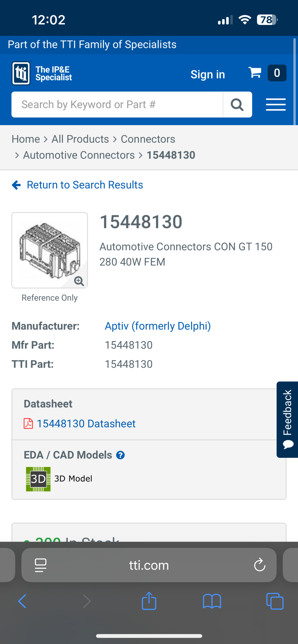
Task: Go to Automotive Connectors breadcrumb
Action: click(x=79, y=155)
